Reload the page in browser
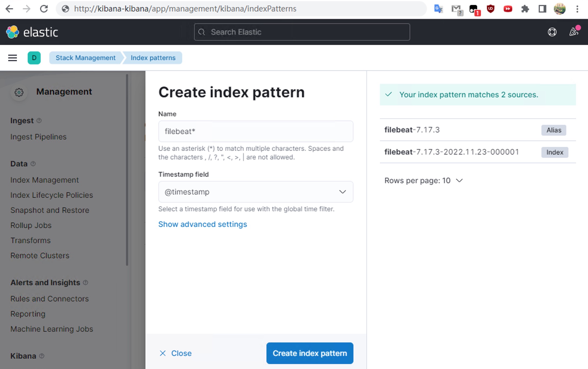This screenshot has height=369, width=588. pyautogui.click(x=44, y=9)
